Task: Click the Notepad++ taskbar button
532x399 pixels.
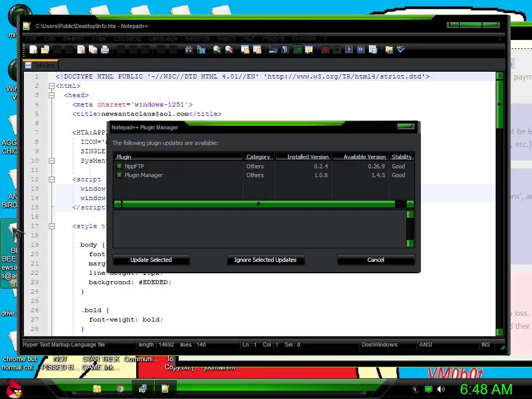Action: (165, 389)
